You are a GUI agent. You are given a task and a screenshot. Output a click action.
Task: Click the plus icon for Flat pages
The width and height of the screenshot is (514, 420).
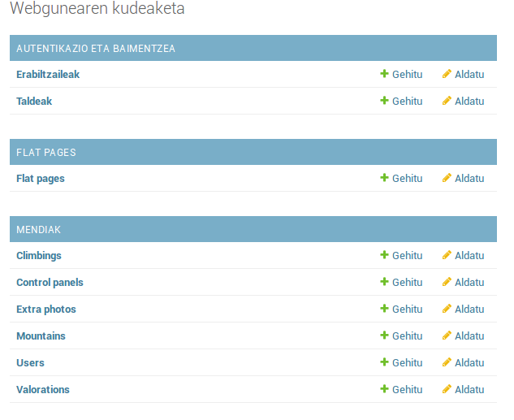tap(384, 178)
